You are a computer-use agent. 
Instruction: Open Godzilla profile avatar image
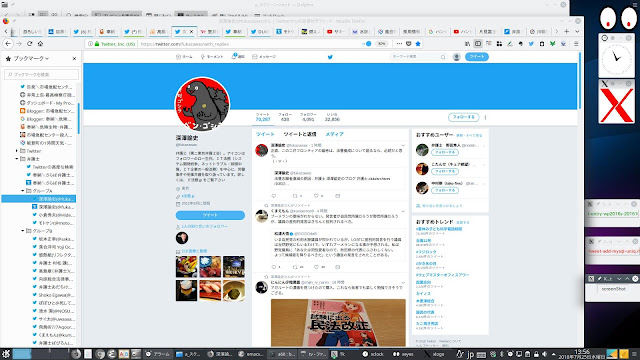coord(202,104)
